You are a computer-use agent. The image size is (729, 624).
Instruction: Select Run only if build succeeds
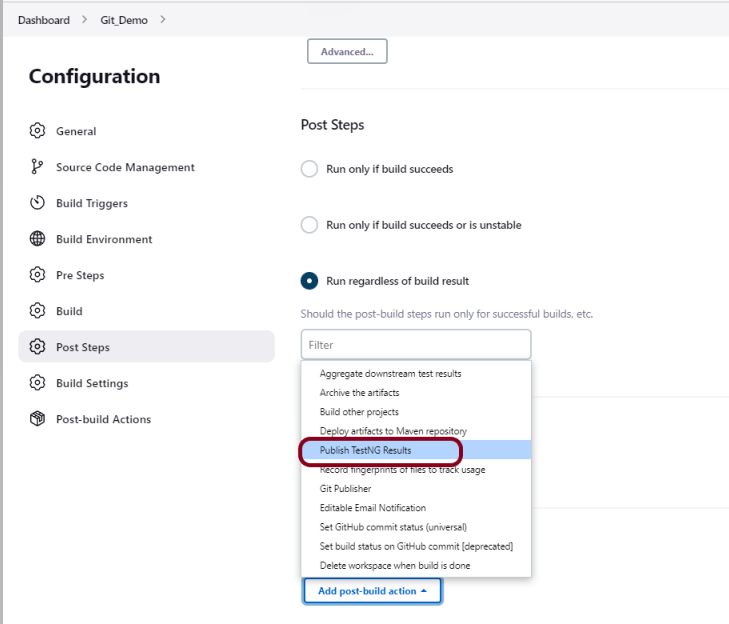pyautogui.click(x=310, y=169)
